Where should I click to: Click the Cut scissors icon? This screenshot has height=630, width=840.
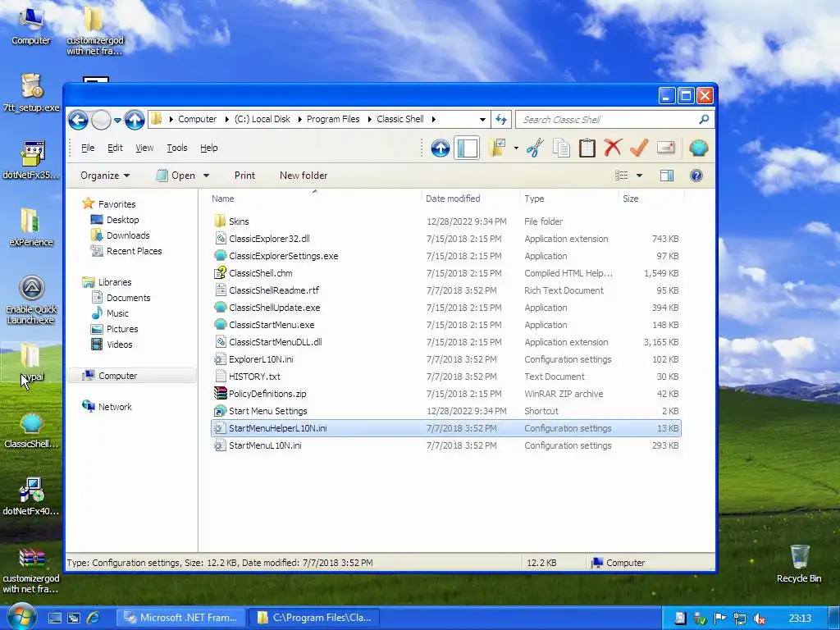(535, 148)
